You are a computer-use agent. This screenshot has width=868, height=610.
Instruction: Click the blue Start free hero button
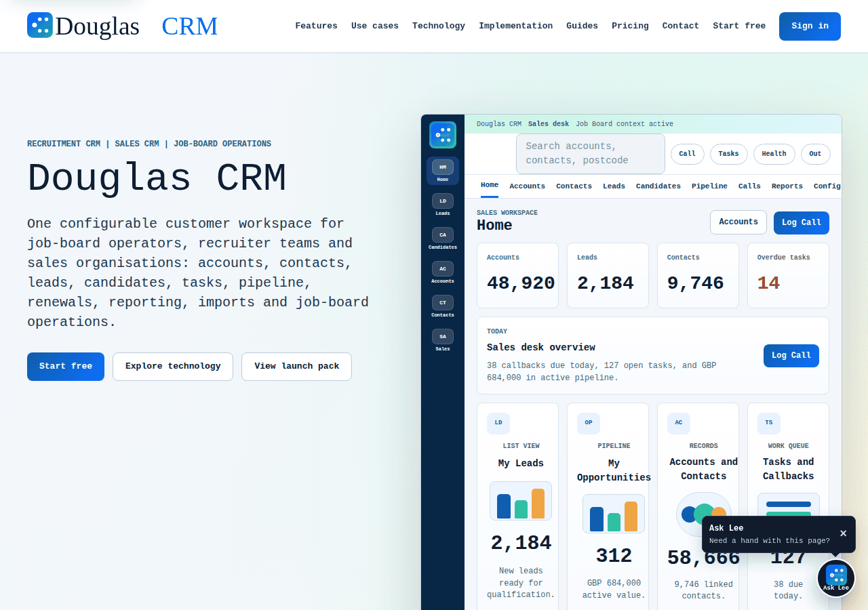(x=66, y=367)
